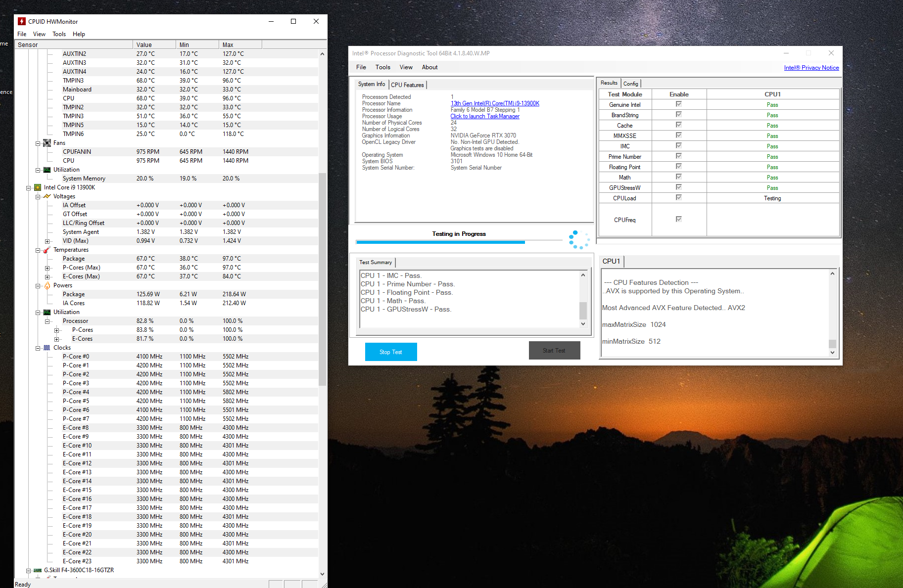The width and height of the screenshot is (903, 588).
Task: Click the Fans category icon in HWMonitor
Action: (47, 143)
